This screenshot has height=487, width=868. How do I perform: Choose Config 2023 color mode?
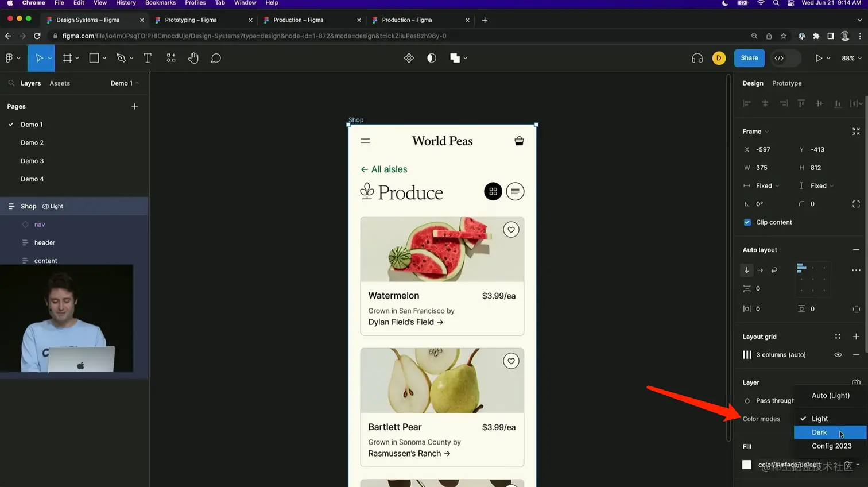coord(830,446)
